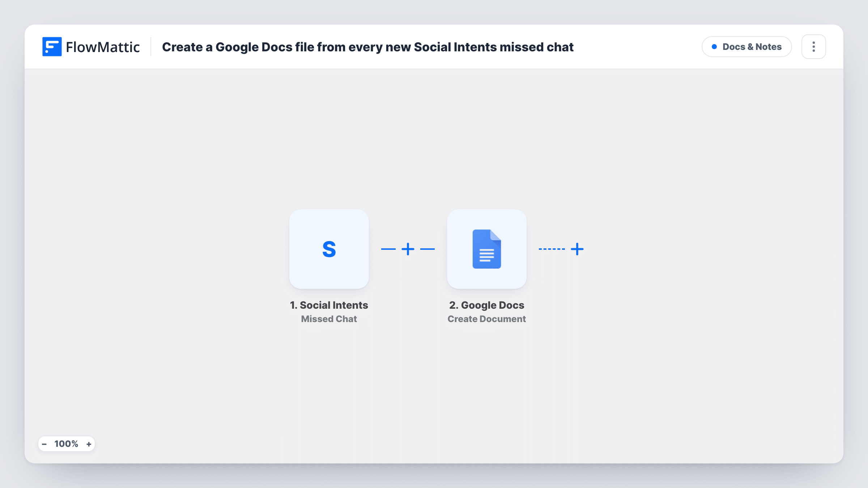This screenshot has height=488, width=868.
Task: Click the 'Missed Chat' subtitle
Action: click(x=329, y=319)
